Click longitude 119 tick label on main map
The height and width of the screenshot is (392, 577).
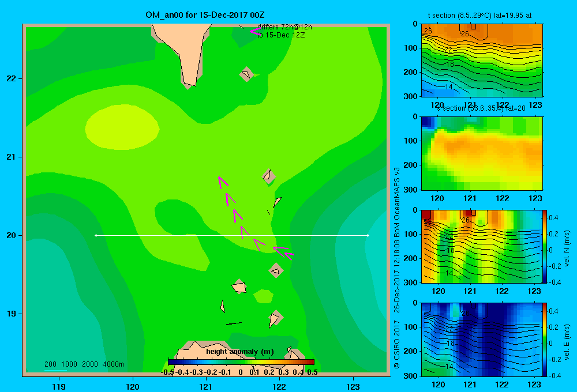(59, 386)
